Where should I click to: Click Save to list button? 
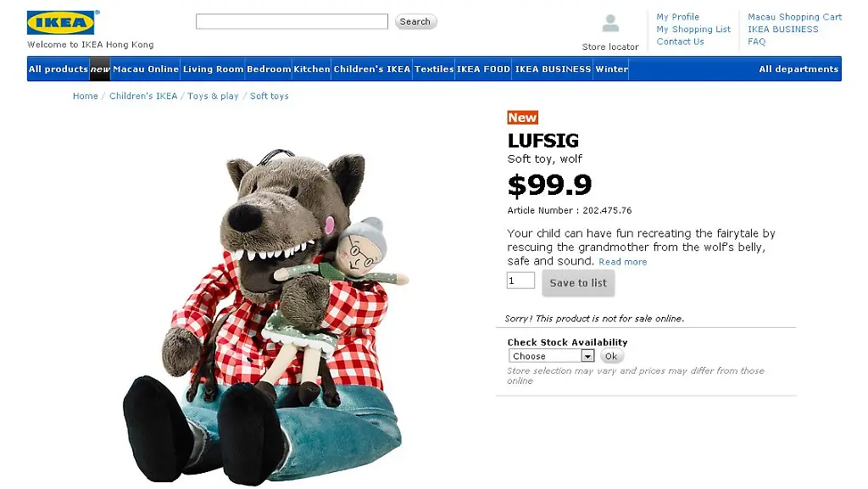click(578, 283)
